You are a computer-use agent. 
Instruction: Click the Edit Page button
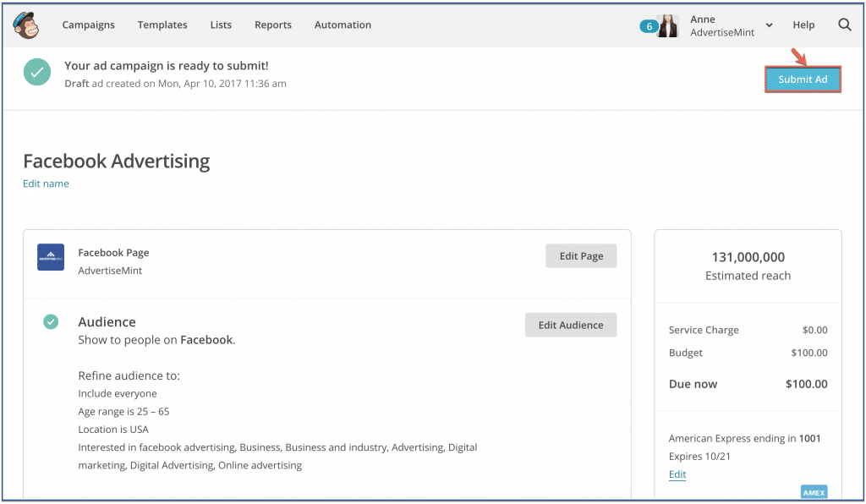[581, 256]
